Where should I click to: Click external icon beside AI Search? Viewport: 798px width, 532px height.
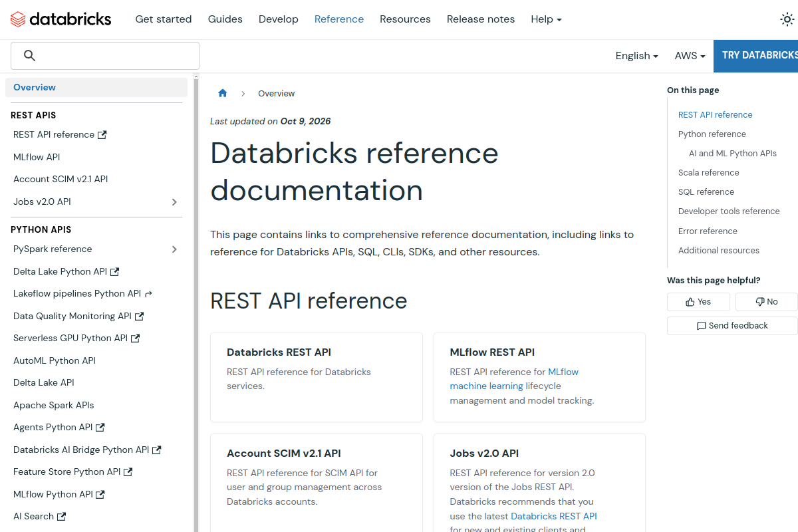coord(61,517)
